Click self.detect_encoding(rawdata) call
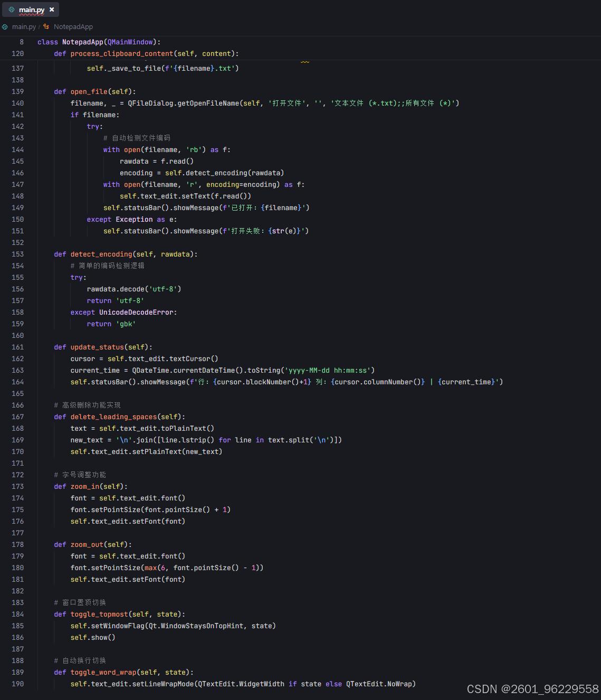The image size is (601, 700). pos(224,173)
